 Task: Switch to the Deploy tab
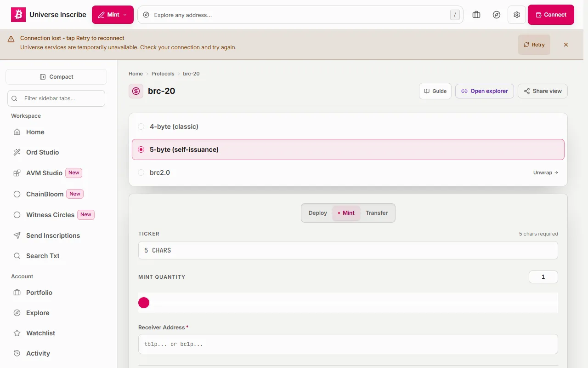click(x=317, y=213)
